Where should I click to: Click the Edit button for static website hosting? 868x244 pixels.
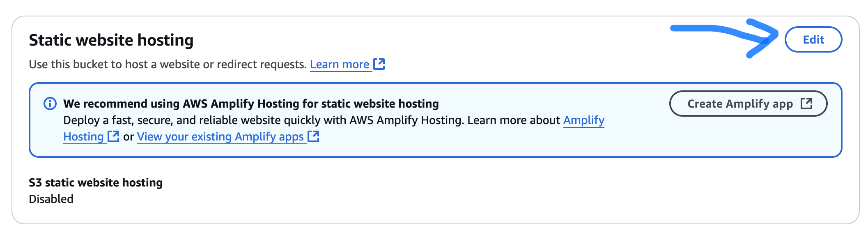tap(813, 39)
